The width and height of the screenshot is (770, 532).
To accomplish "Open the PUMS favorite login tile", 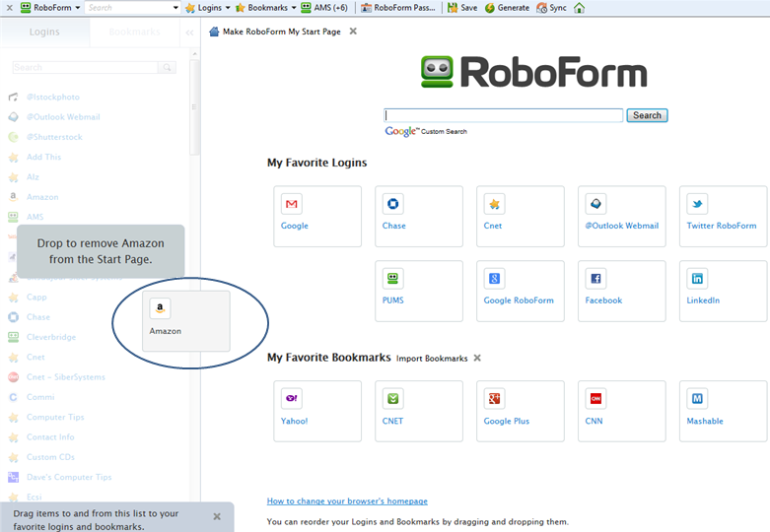I will coord(419,291).
